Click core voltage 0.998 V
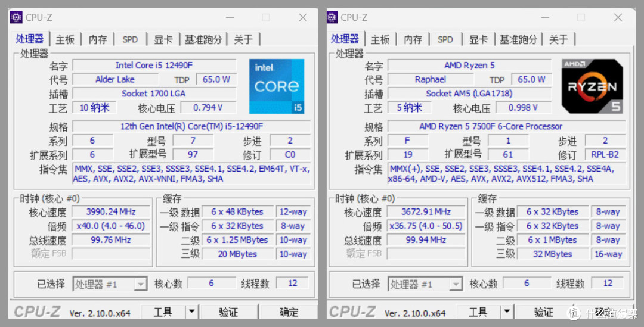The width and height of the screenshot is (644, 327). pos(524,108)
